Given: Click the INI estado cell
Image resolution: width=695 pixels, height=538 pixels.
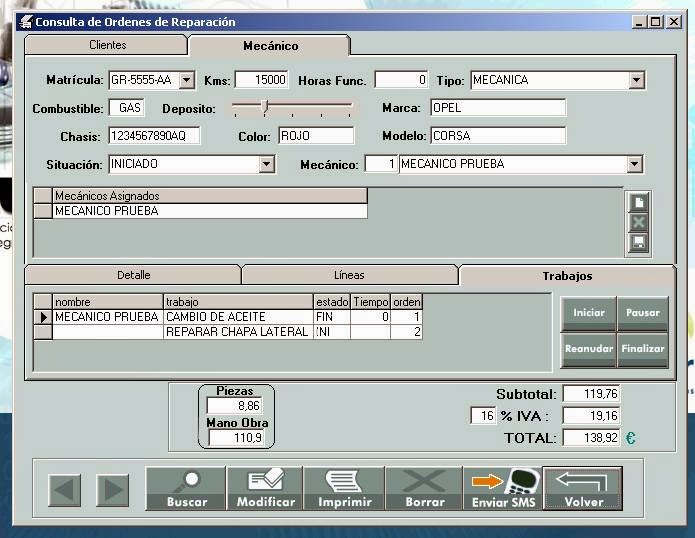Looking at the screenshot, I should point(332,332).
